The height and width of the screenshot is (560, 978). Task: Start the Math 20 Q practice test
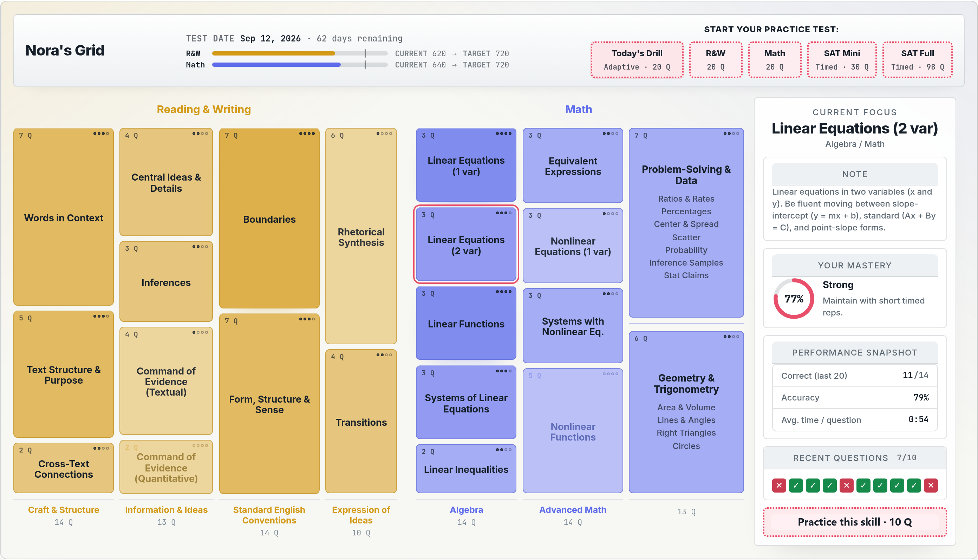point(775,60)
